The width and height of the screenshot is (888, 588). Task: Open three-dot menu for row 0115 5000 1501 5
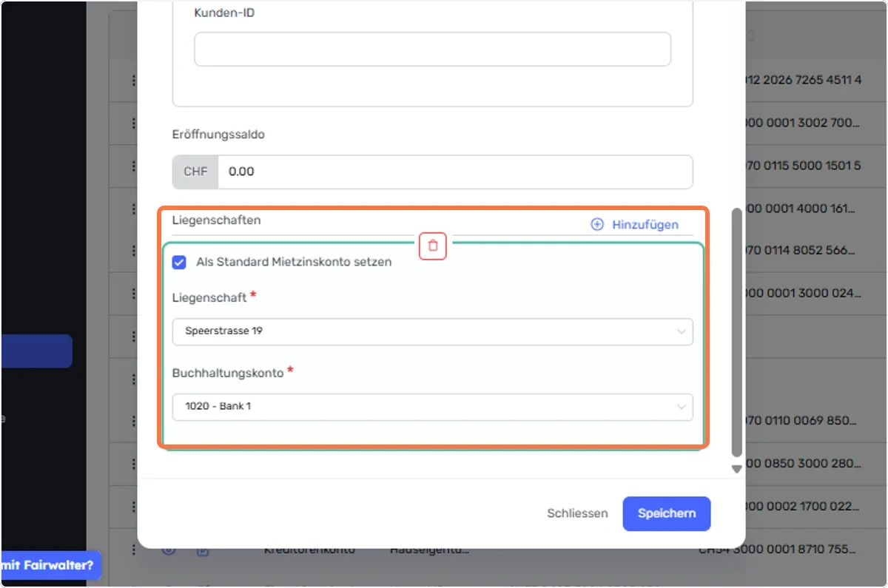click(x=134, y=166)
